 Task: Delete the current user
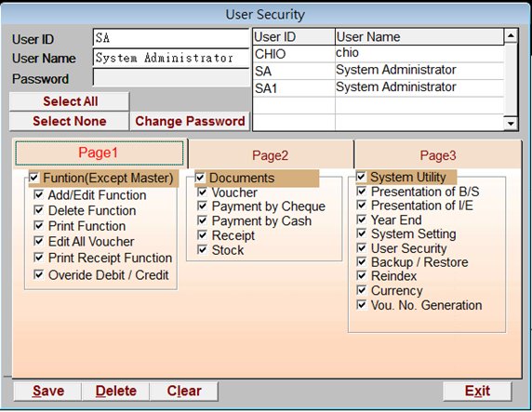(x=115, y=391)
